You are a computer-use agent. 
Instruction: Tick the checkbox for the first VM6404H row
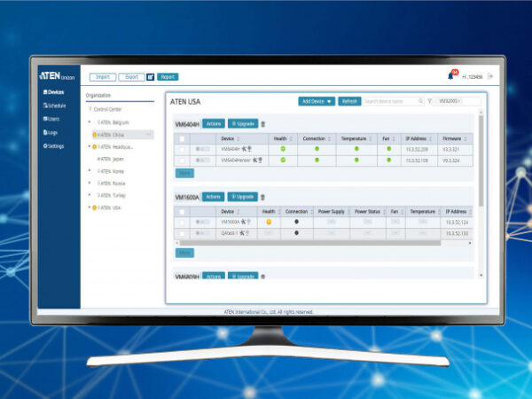click(182, 149)
